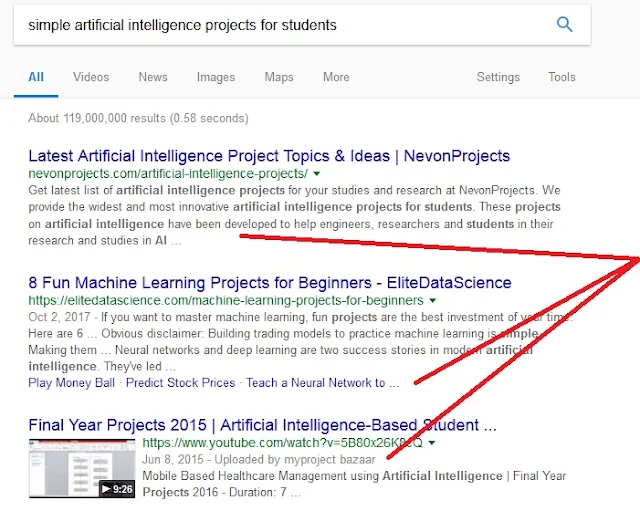640x511 pixels.
Task: Open the More menu
Action: (336, 77)
